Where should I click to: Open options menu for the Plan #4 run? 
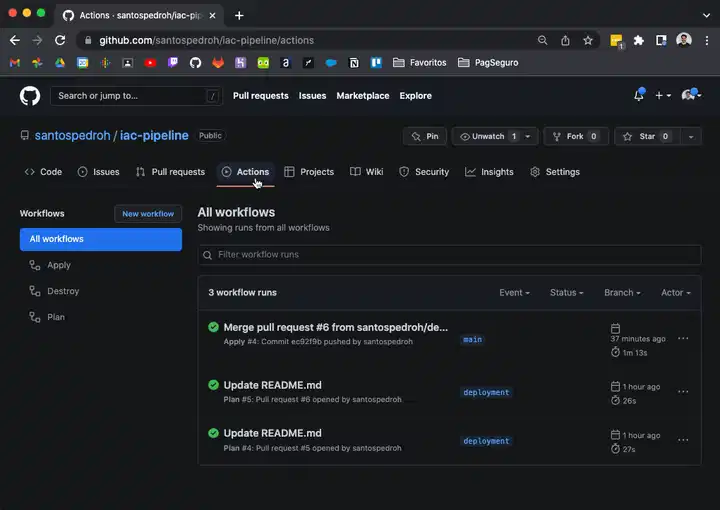[683, 440]
